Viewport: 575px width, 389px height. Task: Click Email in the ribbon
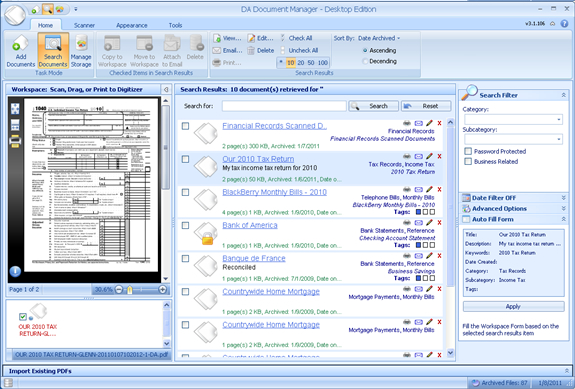(x=228, y=51)
